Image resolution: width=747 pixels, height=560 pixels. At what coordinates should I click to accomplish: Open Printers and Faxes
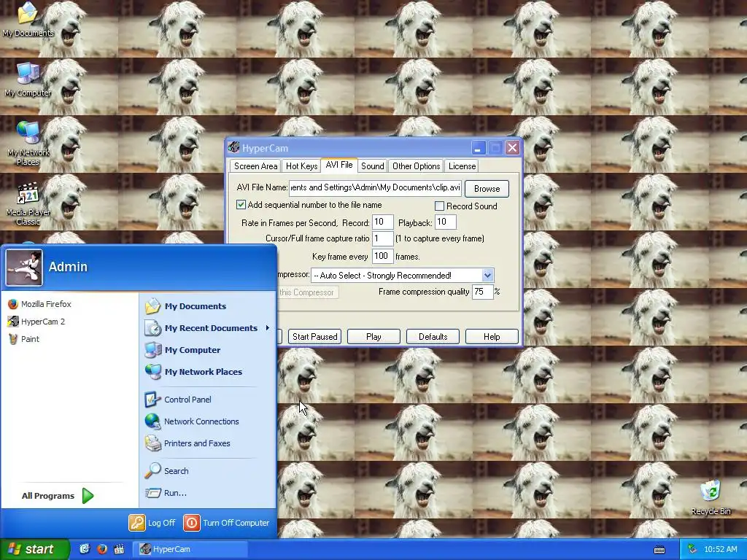[187, 443]
